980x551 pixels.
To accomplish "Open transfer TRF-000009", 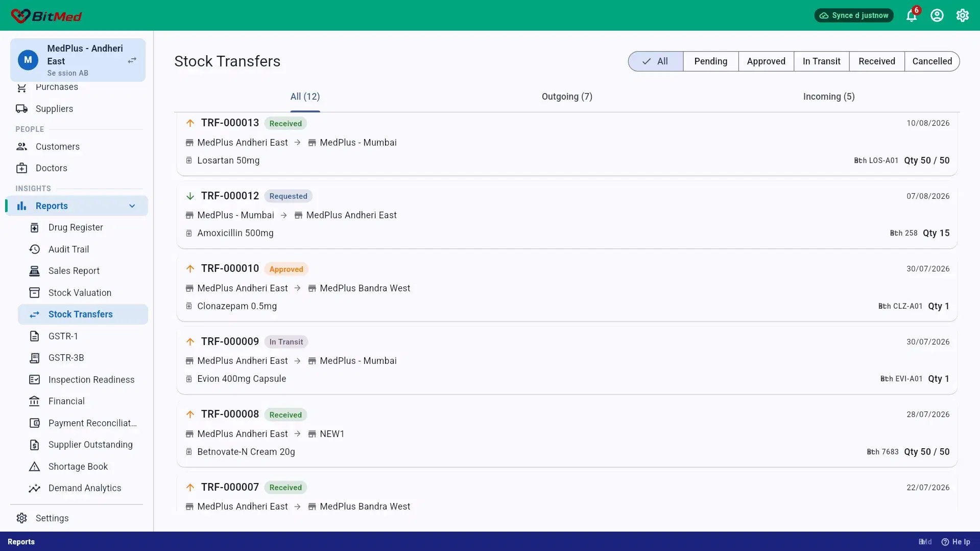I will click(x=567, y=360).
